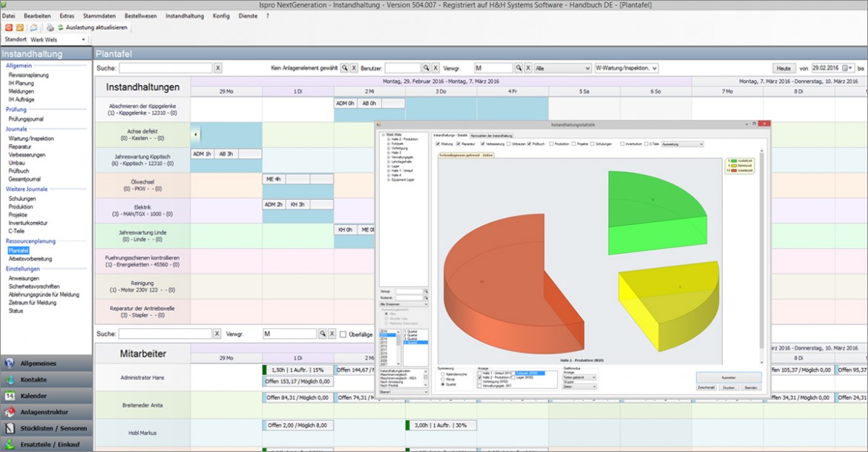Select the Monat radio button under Summierung
The width and height of the screenshot is (868, 452).
click(x=441, y=378)
